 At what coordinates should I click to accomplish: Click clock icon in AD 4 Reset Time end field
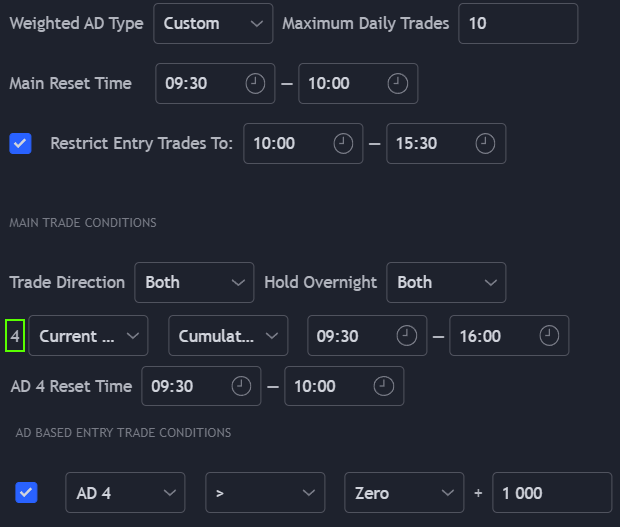(x=383, y=386)
